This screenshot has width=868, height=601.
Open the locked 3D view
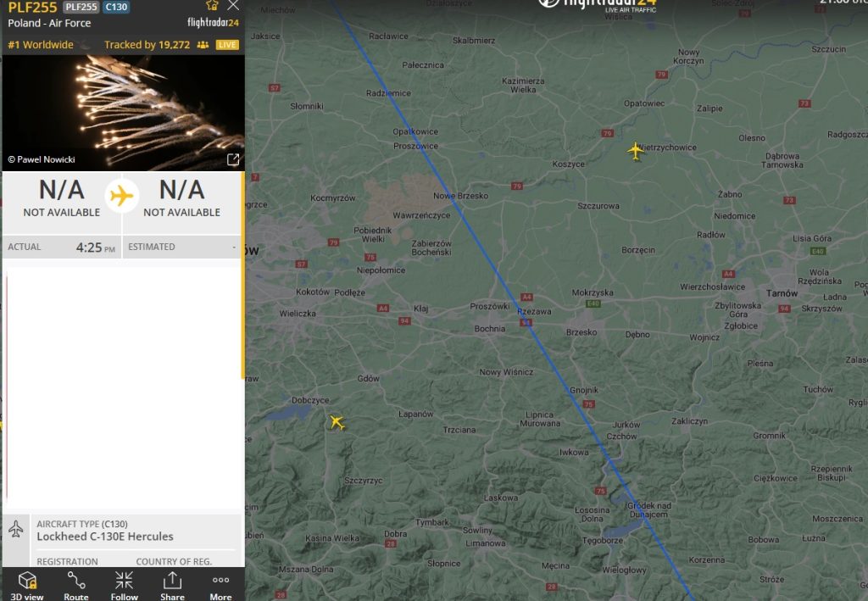point(27,583)
